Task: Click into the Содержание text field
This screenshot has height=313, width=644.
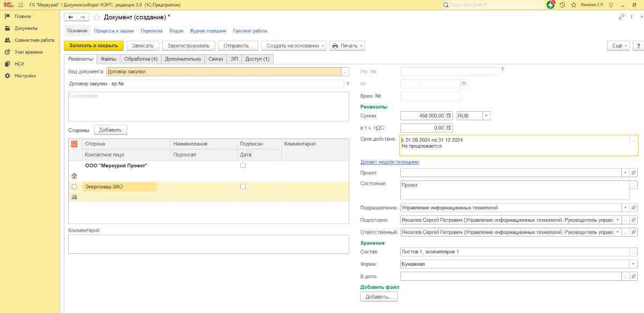Action: (x=208, y=107)
